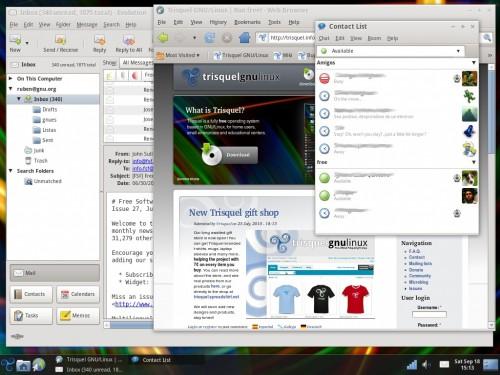Click the Sat Sep 18 clock
500x375 pixels.
[467, 364]
